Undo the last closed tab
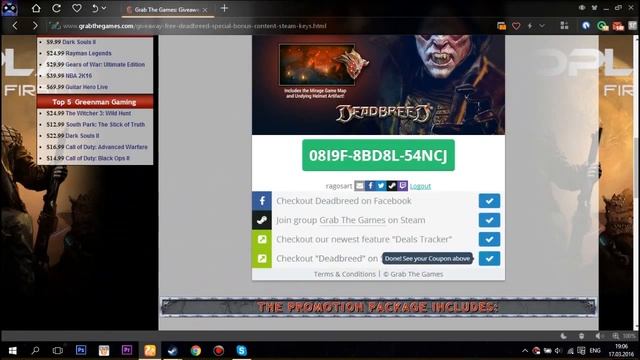The image size is (640, 360). tap(95, 8)
